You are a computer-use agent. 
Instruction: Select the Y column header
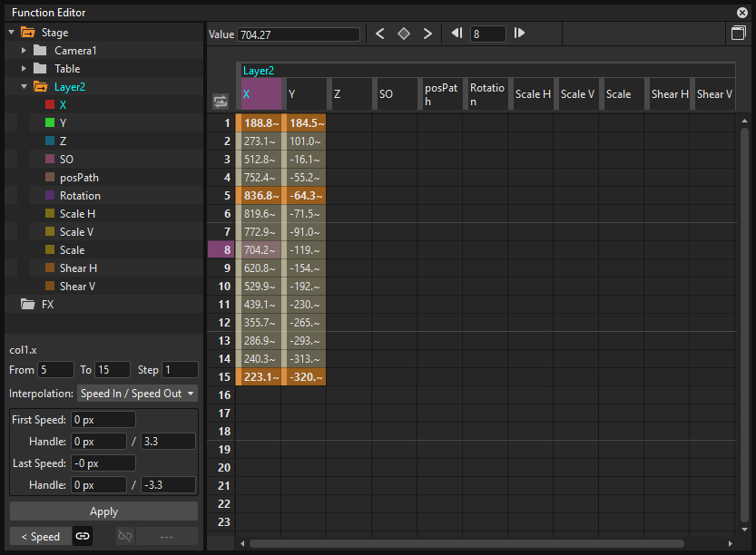click(306, 94)
